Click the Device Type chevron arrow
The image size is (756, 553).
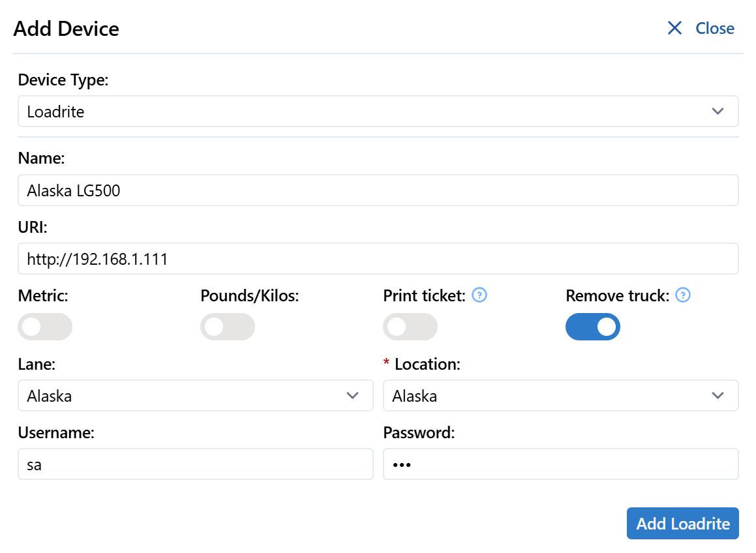click(718, 112)
